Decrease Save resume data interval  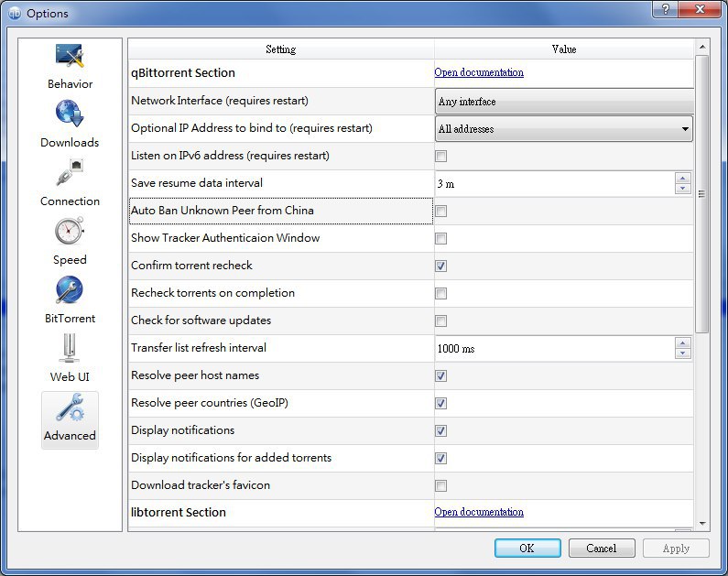tap(682, 189)
